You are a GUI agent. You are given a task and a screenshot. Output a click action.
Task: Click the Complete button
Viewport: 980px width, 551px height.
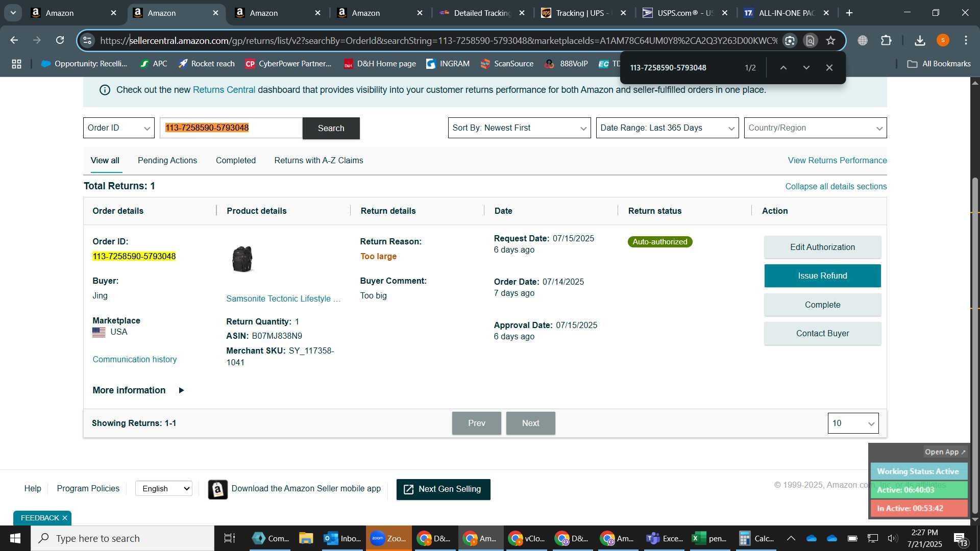[x=822, y=305]
